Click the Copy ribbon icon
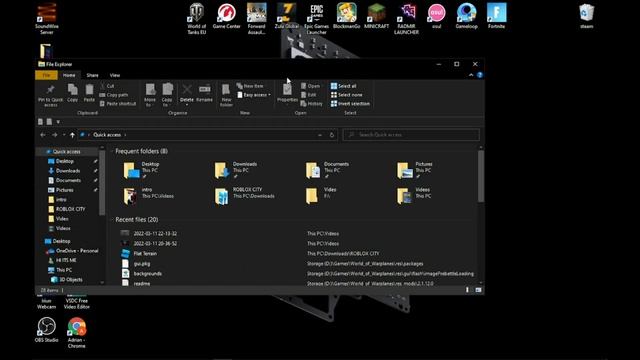The image size is (640, 360). [x=72, y=93]
